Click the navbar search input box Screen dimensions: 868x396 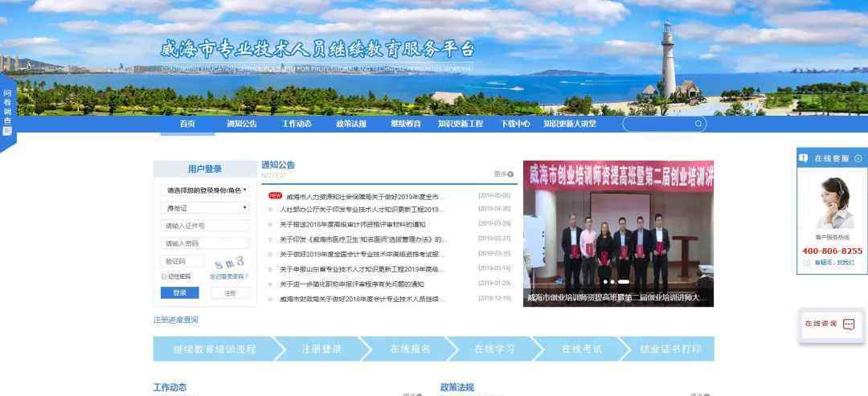tap(665, 124)
